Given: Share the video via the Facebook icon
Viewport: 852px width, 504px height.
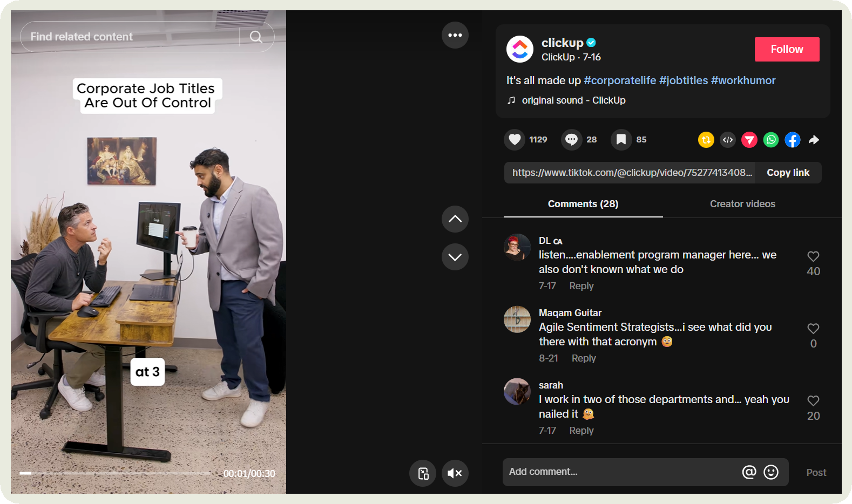Looking at the screenshot, I should pyautogui.click(x=792, y=140).
